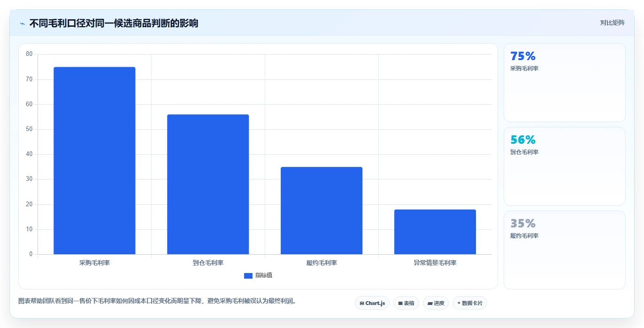Select the 进度 tag chip
Viewport: 644px width, 328px height.
click(436, 303)
